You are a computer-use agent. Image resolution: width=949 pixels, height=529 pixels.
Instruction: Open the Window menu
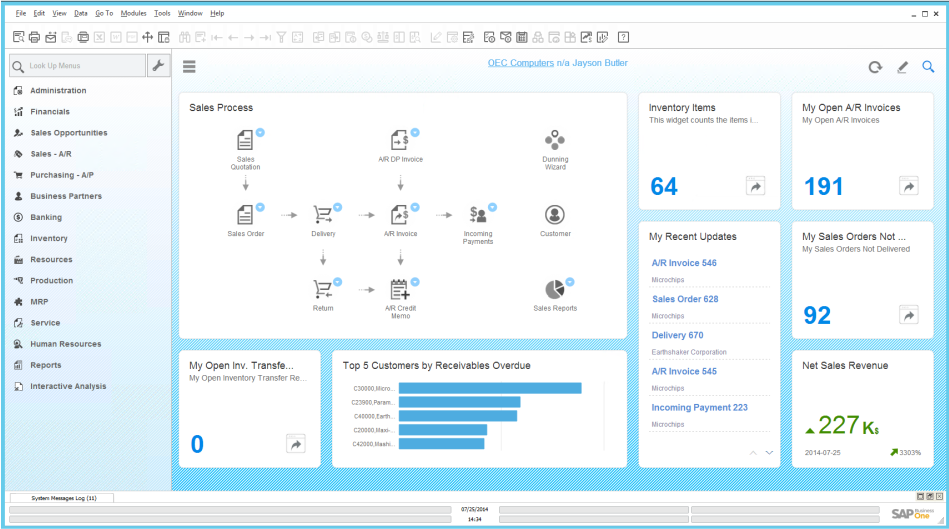click(190, 13)
